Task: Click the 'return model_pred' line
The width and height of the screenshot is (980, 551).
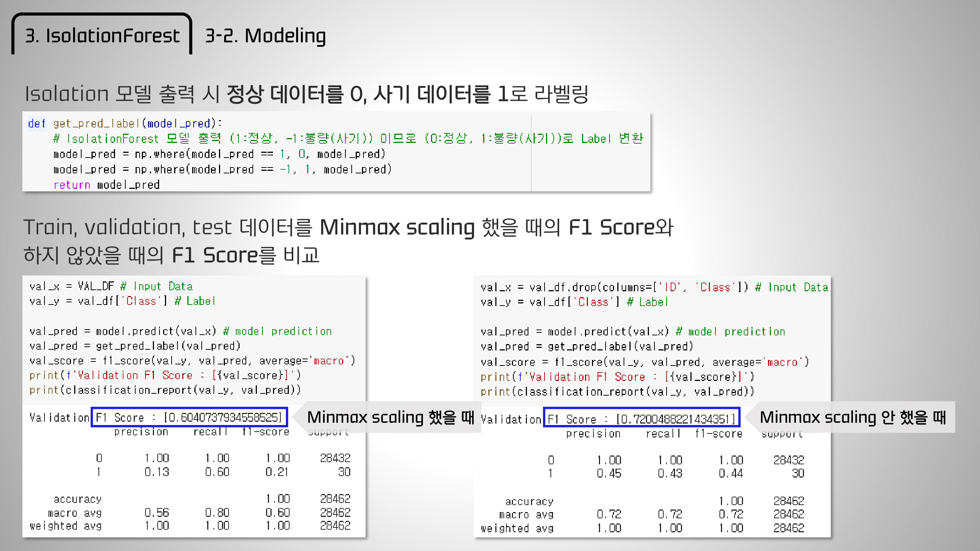Action: (x=106, y=185)
